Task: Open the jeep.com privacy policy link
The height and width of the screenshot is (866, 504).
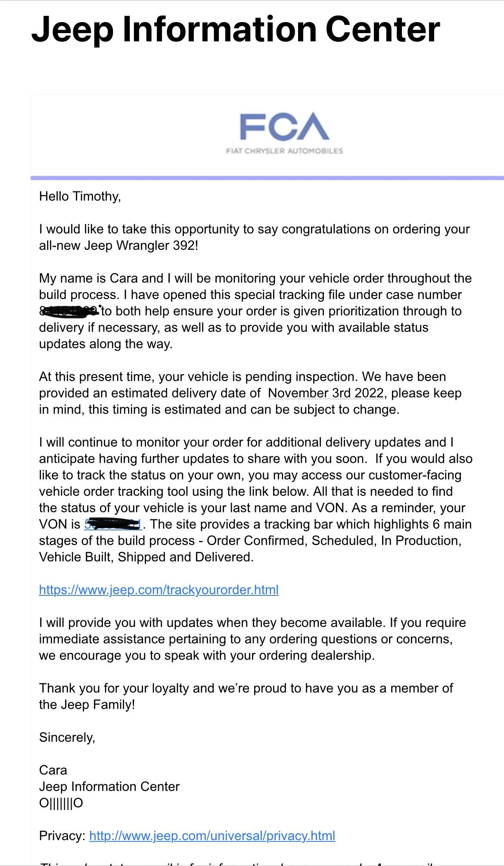Action: (x=212, y=836)
